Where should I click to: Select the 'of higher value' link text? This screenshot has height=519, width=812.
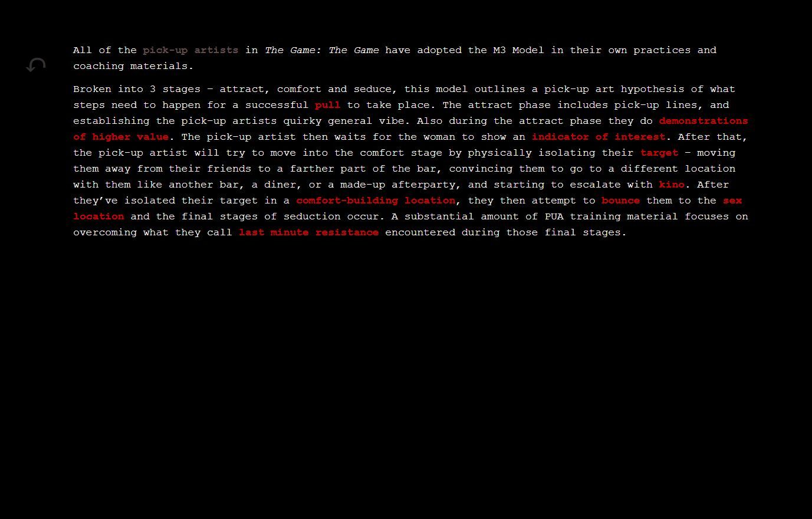[x=121, y=137]
